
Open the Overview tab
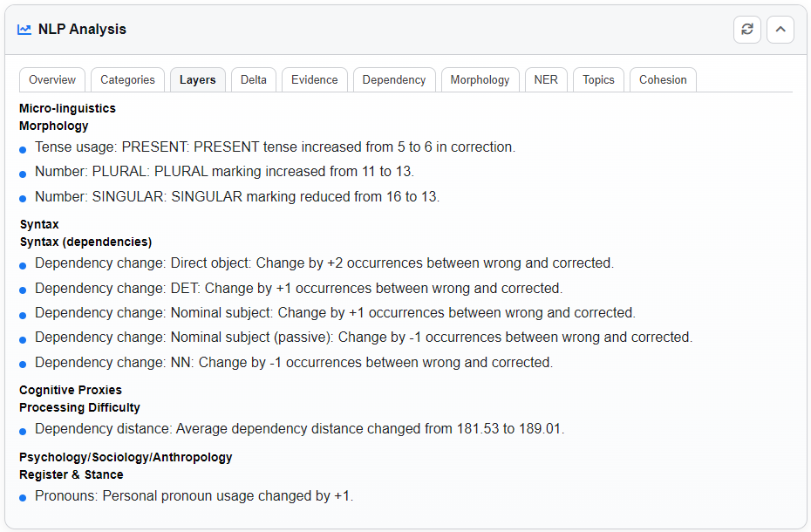coord(52,79)
